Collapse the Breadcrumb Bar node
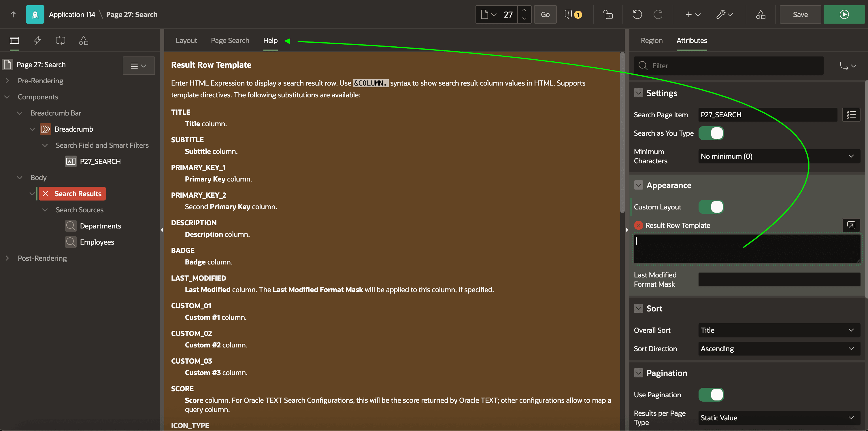The height and width of the screenshot is (431, 868). (x=20, y=113)
